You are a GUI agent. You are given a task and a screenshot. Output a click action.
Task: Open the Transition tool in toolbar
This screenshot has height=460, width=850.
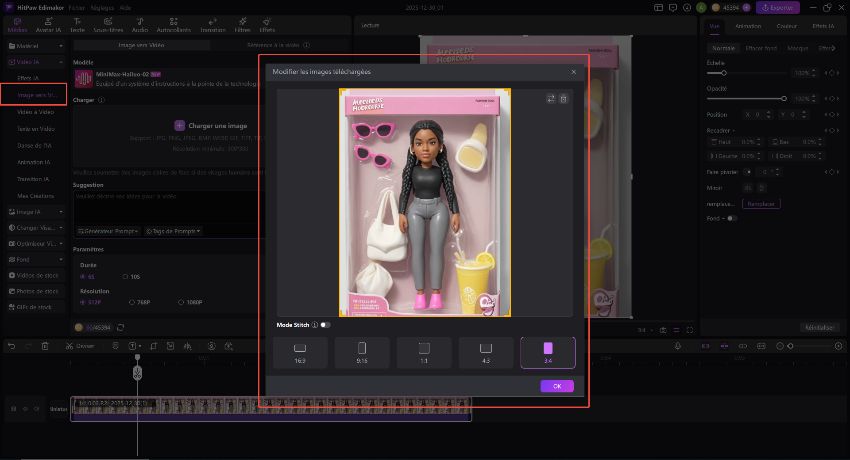(x=212, y=26)
